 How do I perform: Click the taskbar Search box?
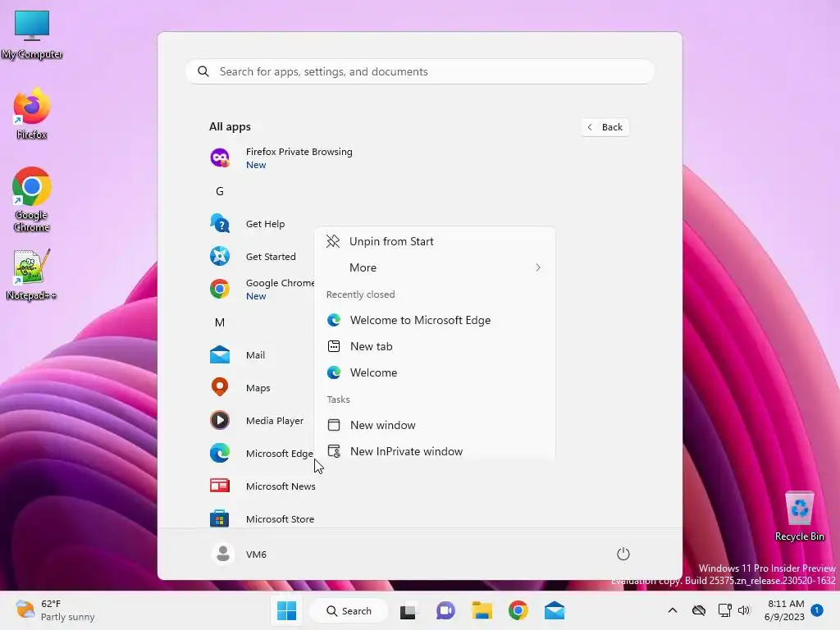click(348, 610)
